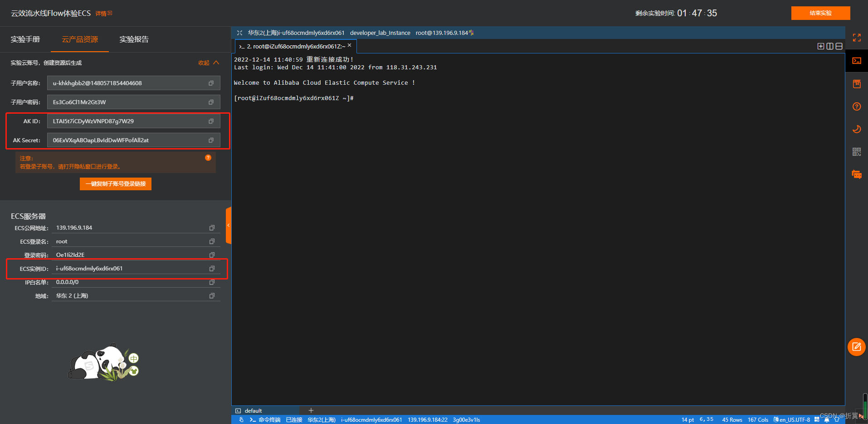Click the fullscreen expand icon in right sidebar

856,38
